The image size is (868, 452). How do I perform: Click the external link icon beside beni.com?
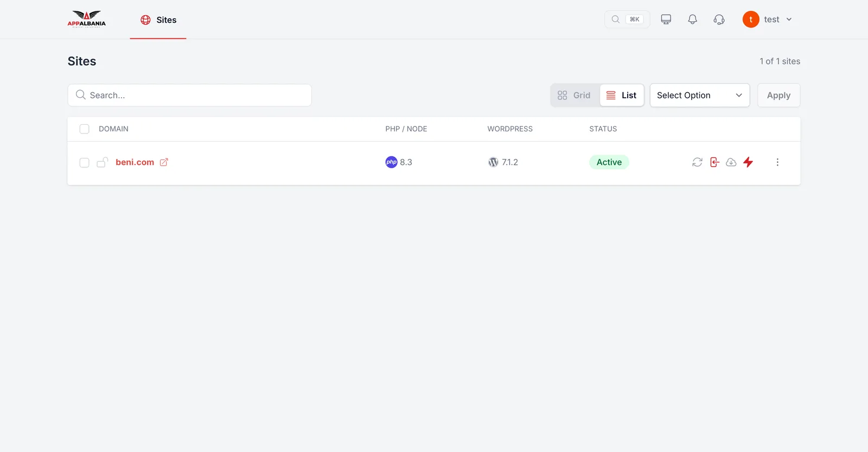click(x=164, y=162)
